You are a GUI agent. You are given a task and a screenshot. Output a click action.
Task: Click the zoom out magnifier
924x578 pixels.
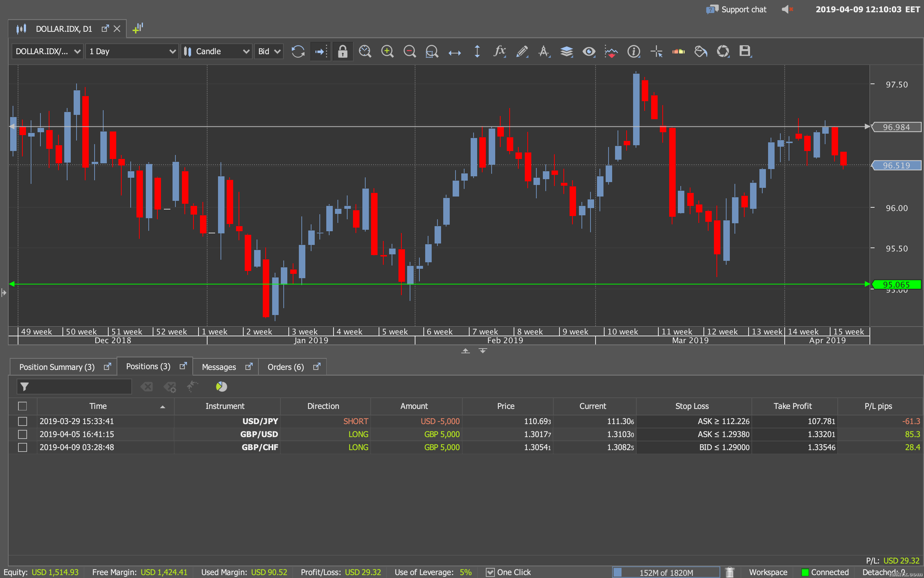coord(410,51)
